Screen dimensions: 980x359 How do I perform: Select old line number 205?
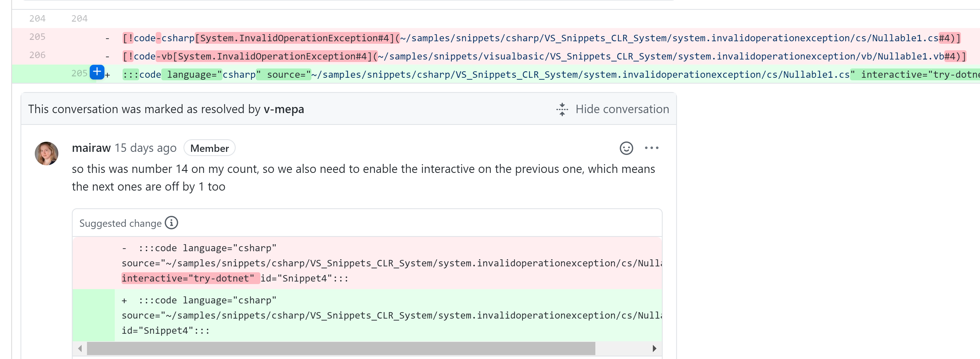(37, 37)
